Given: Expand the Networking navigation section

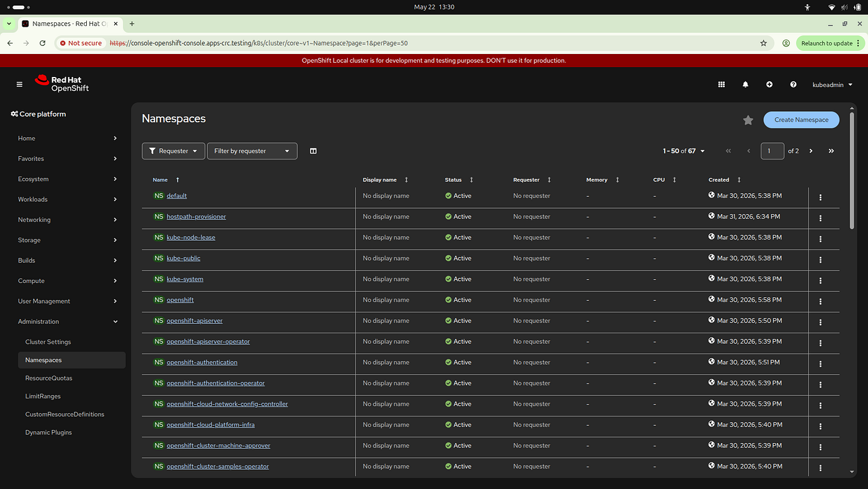Looking at the screenshot, I should point(67,220).
